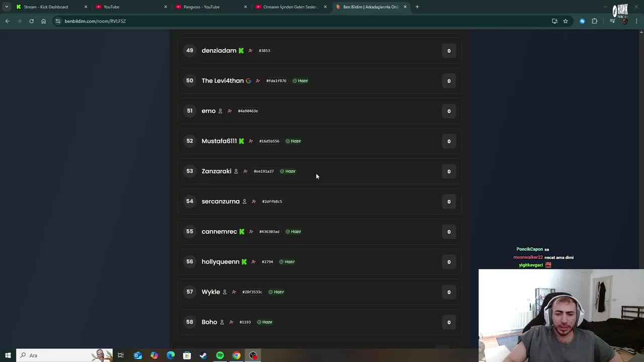
Task: Switch to the Stream - Kick Dashboard tab
Action: coord(45,7)
